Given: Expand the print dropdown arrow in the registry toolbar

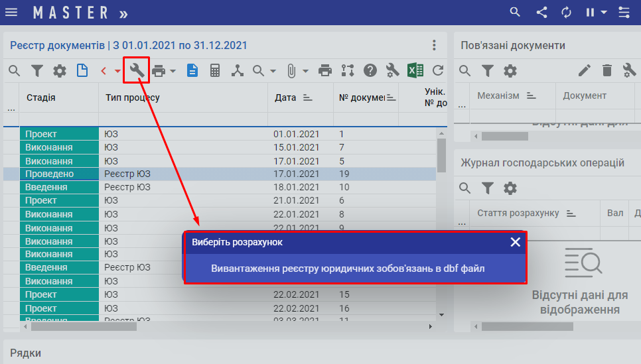Looking at the screenshot, I should click(x=173, y=71).
